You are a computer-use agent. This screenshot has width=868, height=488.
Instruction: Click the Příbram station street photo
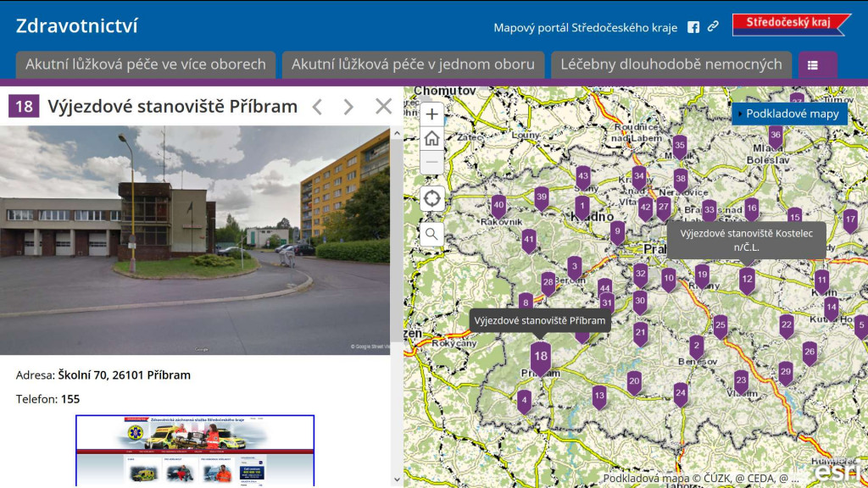pyautogui.click(x=195, y=240)
